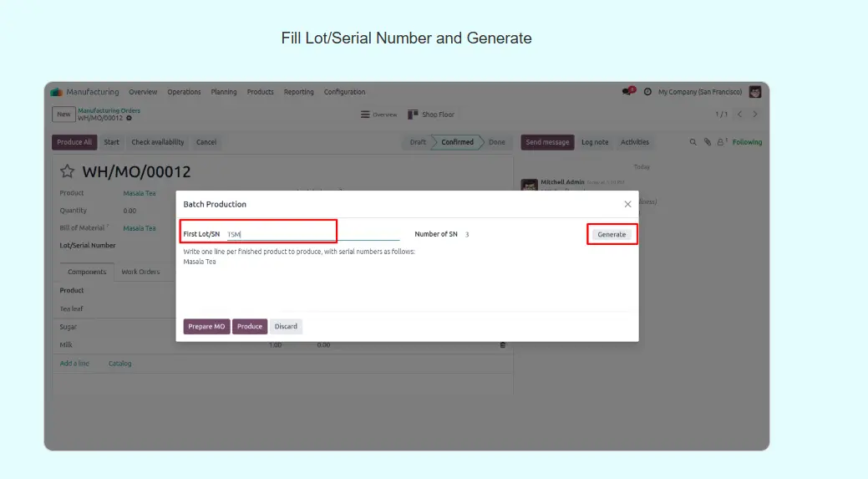868x479 pixels.
Task: Open the Shop Floor view
Action: tap(431, 115)
